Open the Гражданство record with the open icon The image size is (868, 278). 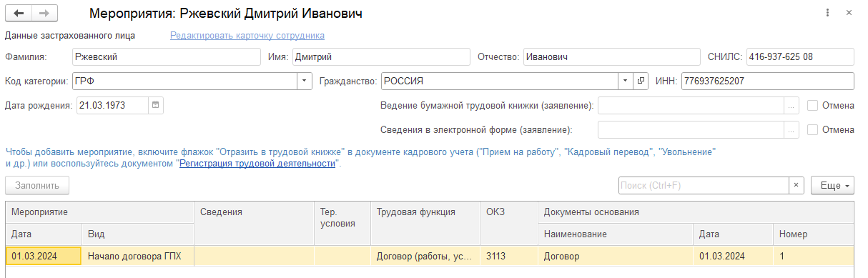641,81
